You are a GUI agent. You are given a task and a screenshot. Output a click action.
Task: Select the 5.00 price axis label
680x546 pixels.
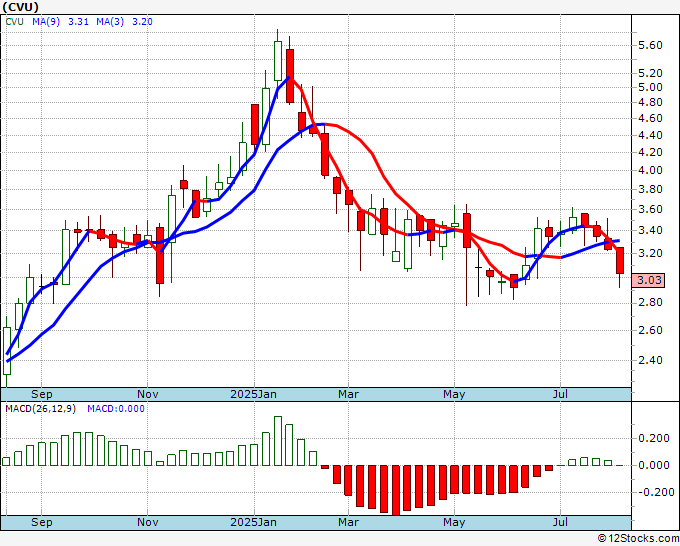(651, 88)
